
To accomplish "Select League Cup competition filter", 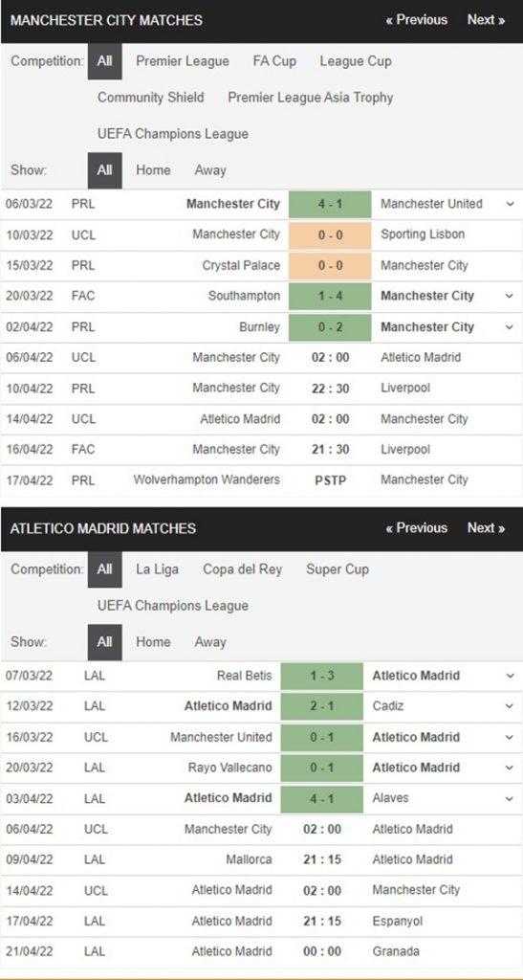I will pos(356,61).
